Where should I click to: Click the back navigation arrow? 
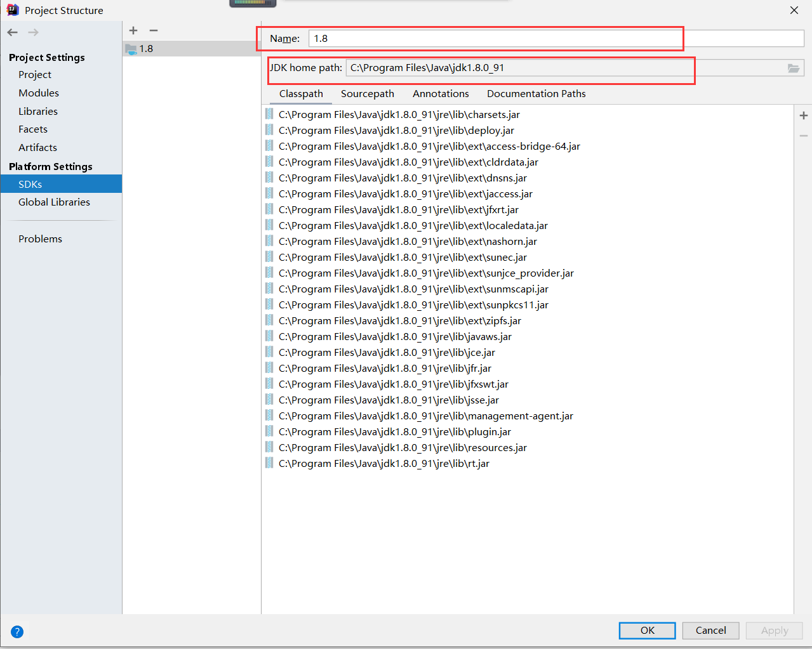coord(13,32)
